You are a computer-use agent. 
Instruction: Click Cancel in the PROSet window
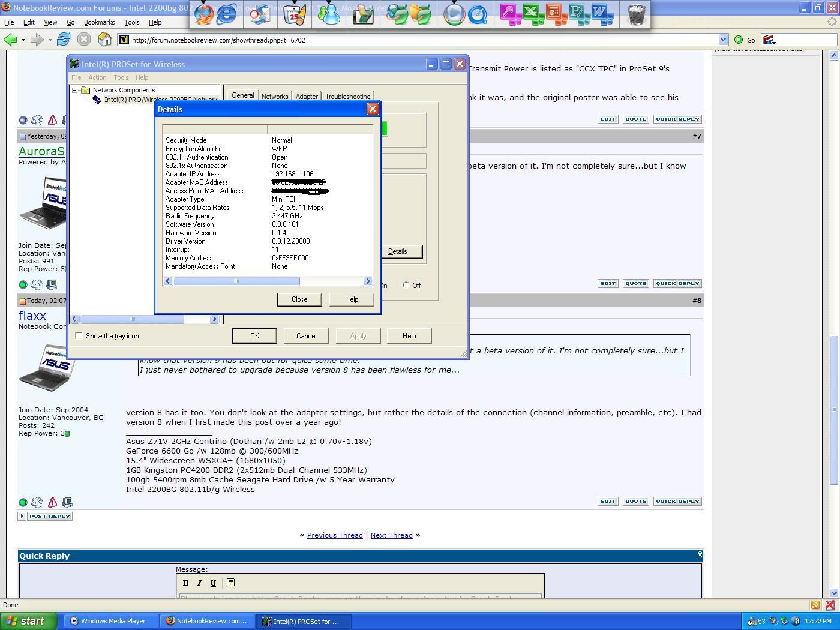click(x=306, y=336)
